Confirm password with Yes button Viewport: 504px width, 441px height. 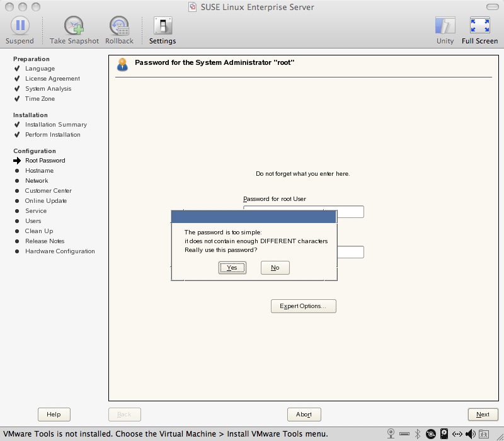(x=232, y=268)
